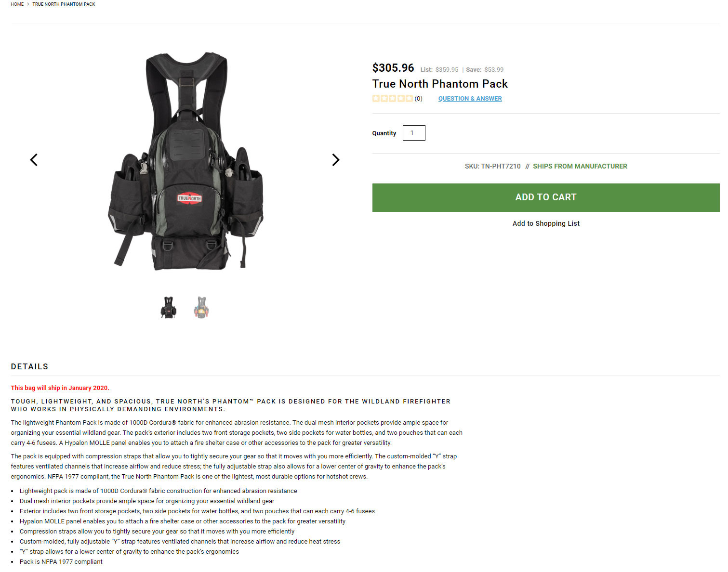Click the first rating star

tap(376, 99)
